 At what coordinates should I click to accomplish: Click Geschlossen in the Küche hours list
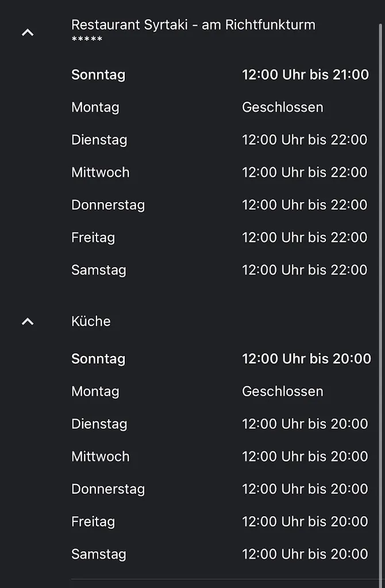(283, 392)
